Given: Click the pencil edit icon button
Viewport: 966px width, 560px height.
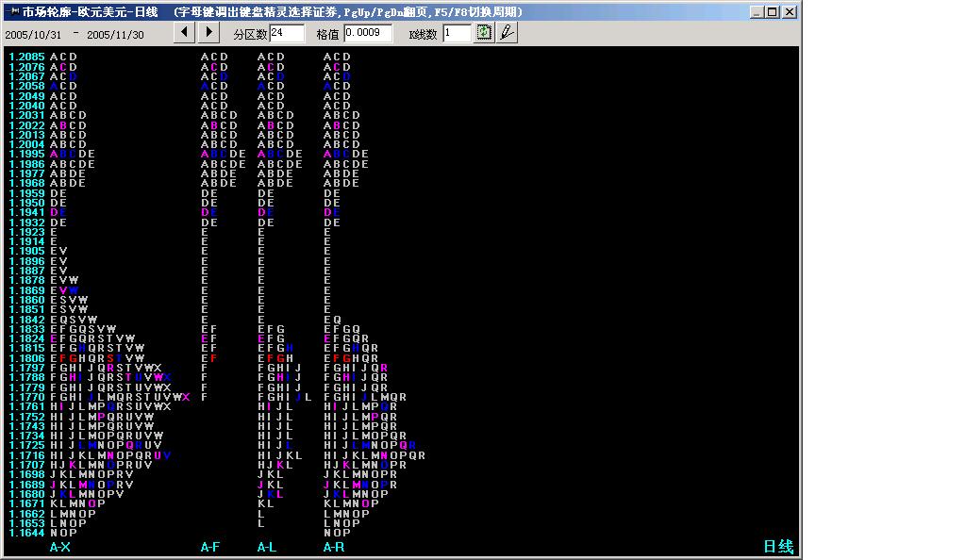Looking at the screenshot, I should pos(507,33).
